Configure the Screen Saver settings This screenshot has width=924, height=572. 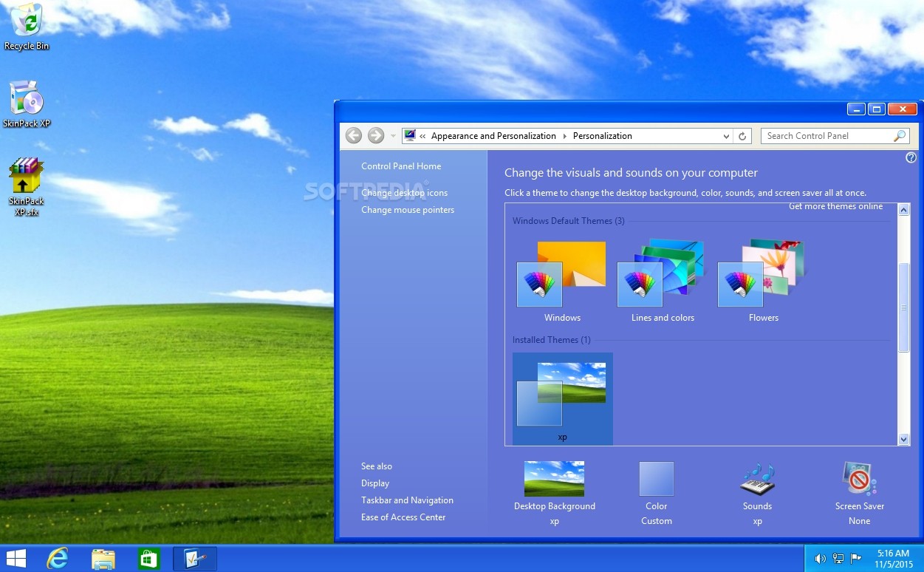pyautogui.click(x=859, y=484)
